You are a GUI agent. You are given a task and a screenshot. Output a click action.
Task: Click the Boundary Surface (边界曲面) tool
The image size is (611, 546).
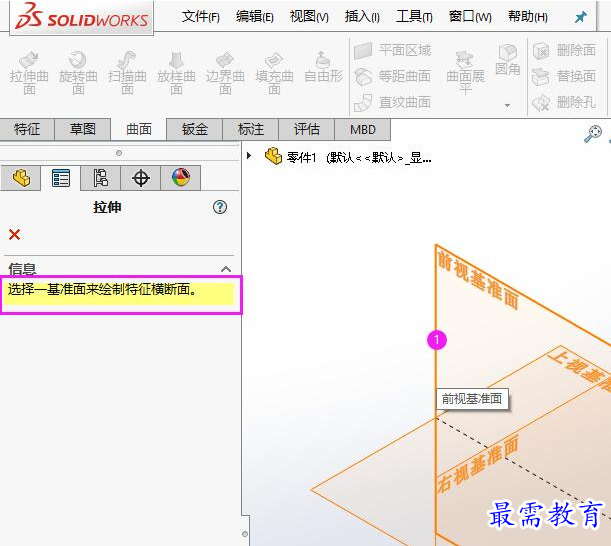point(225,73)
